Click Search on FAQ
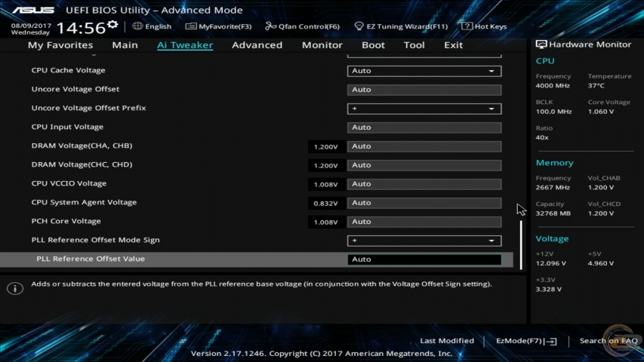This screenshot has height=362, width=644. 609,341
